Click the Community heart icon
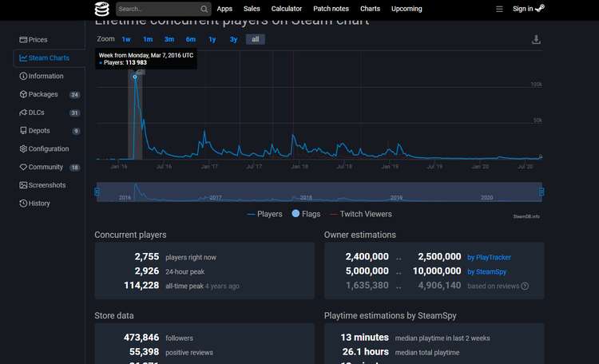599x364 pixels. click(23, 167)
